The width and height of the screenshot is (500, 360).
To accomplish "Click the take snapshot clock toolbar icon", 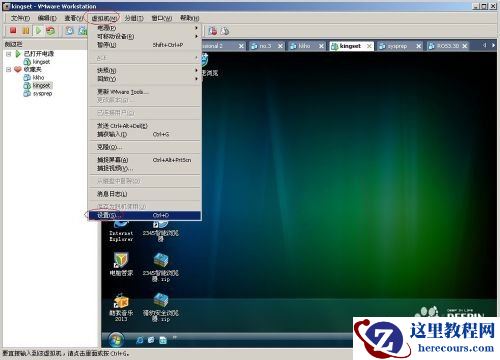I will (69, 31).
